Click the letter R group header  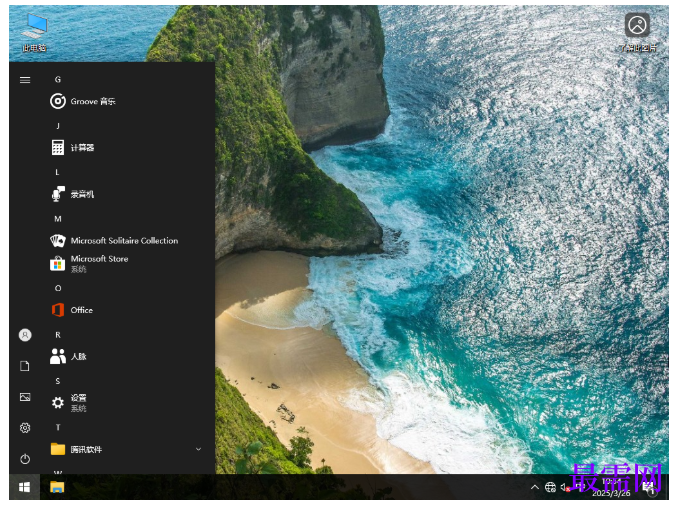[58, 335]
